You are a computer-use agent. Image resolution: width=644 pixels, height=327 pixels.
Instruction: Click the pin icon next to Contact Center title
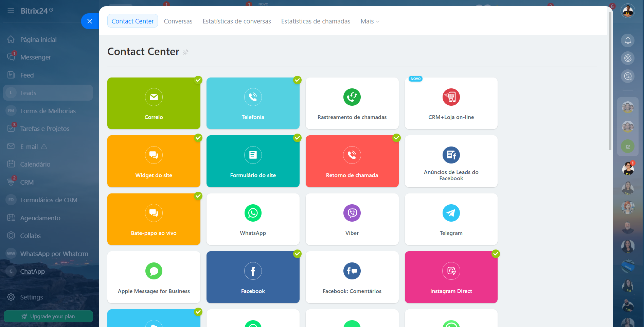click(x=186, y=52)
